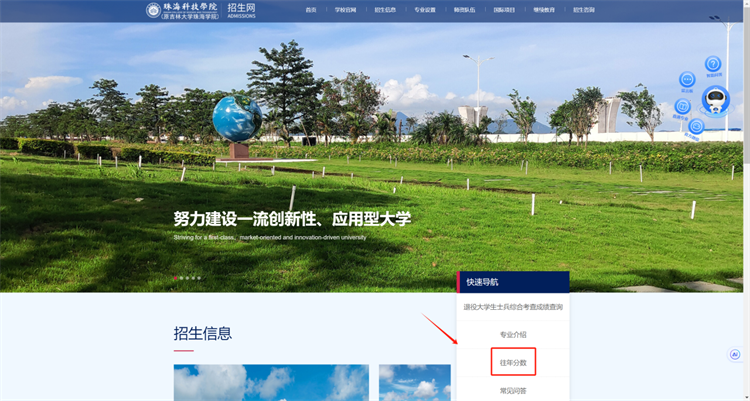Image resolution: width=750 pixels, height=401 pixels.
Task: Open the first 招生信息 news thumbnail
Action: [x=271, y=383]
